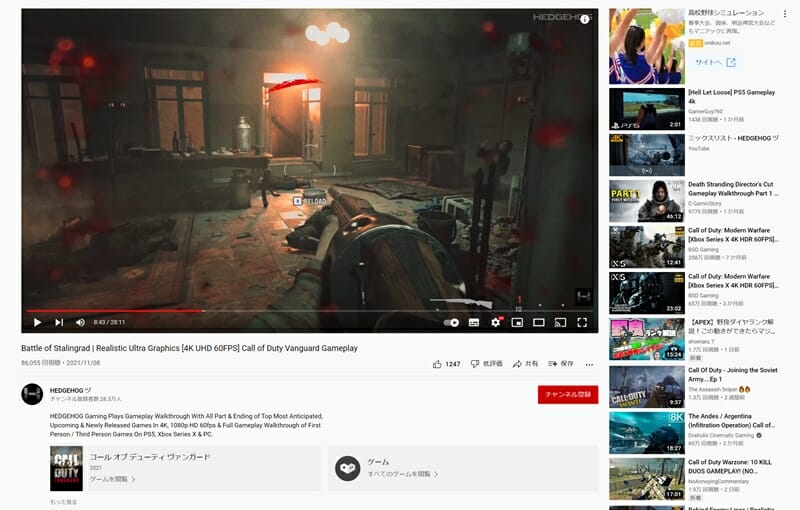Screen dimensions: 800x510
Task: Switch to theater mode view
Action: pos(539,322)
